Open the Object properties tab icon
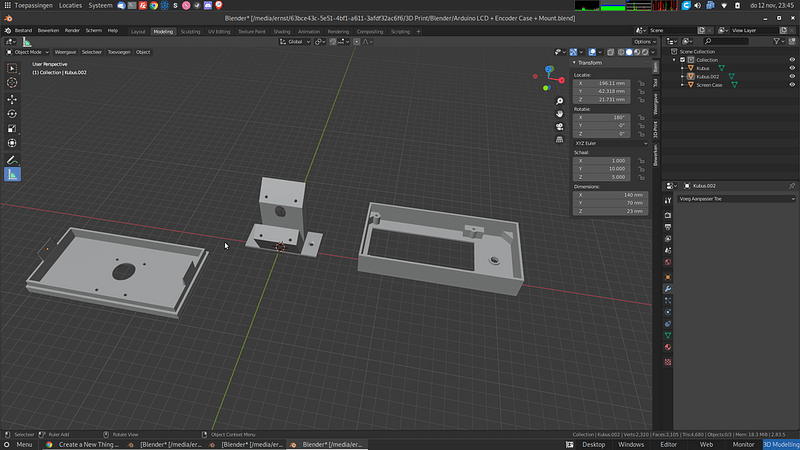Image resolution: width=800 pixels, height=450 pixels. click(x=668, y=277)
